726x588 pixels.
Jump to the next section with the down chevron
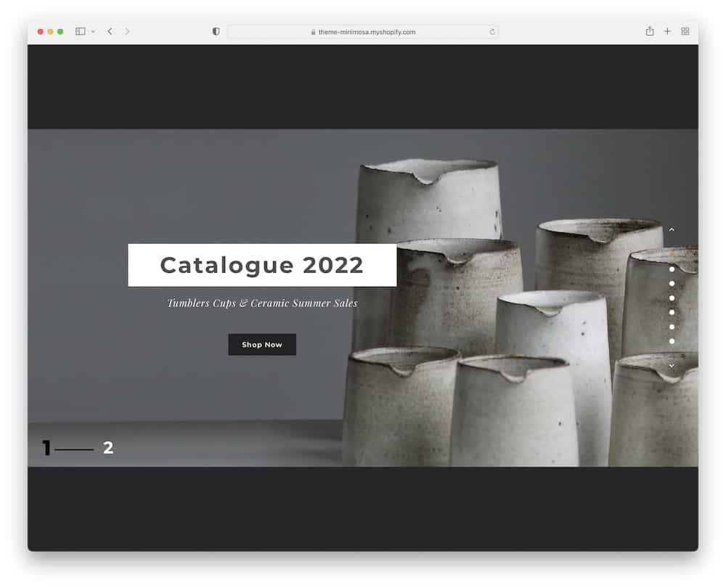[x=672, y=366]
